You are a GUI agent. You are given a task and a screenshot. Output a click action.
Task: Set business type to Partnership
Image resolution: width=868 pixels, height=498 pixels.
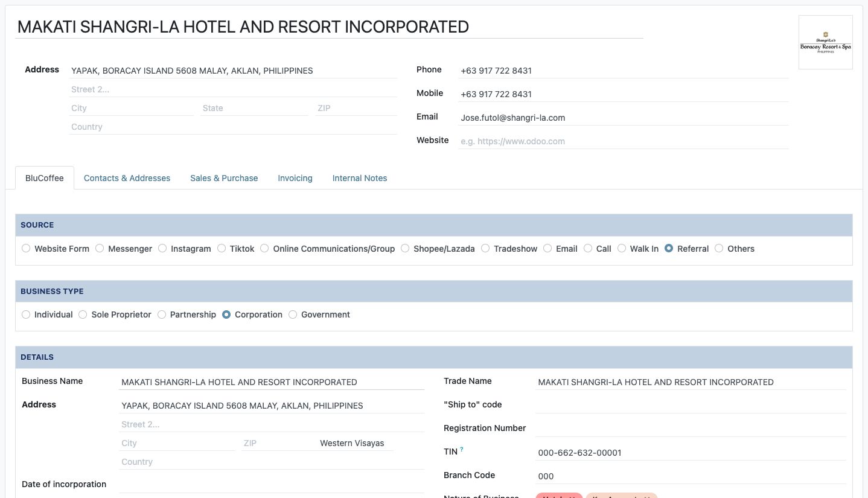pyautogui.click(x=162, y=314)
